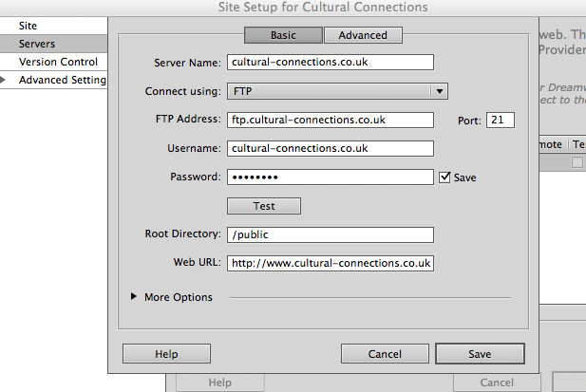The height and width of the screenshot is (392, 586).
Task: Select Site in the sidebar list
Action: tap(28, 26)
